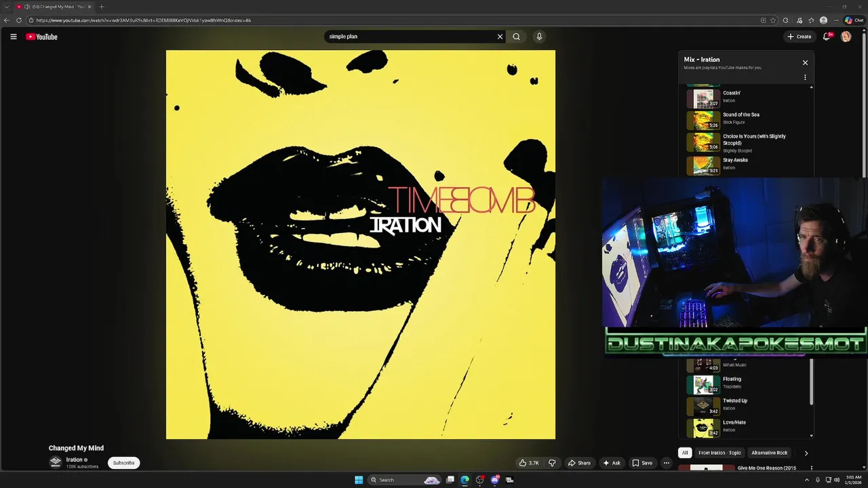868x488 pixels.
Task: Close the Mix - Iration playlist panel
Action: click(805, 62)
